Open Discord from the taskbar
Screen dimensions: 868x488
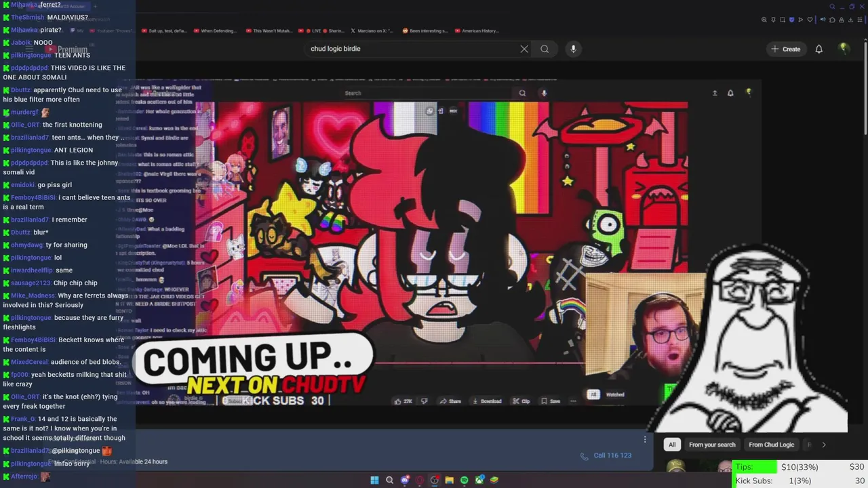(x=405, y=480)
